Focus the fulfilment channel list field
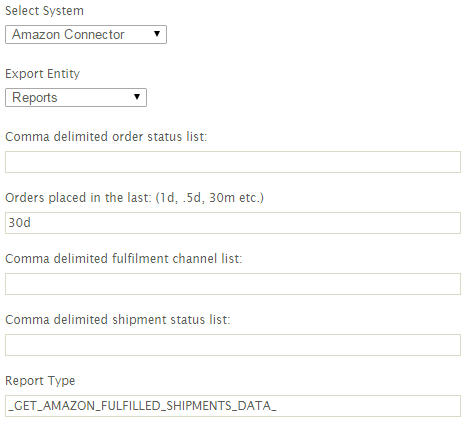472x429 pixels. 233,284
